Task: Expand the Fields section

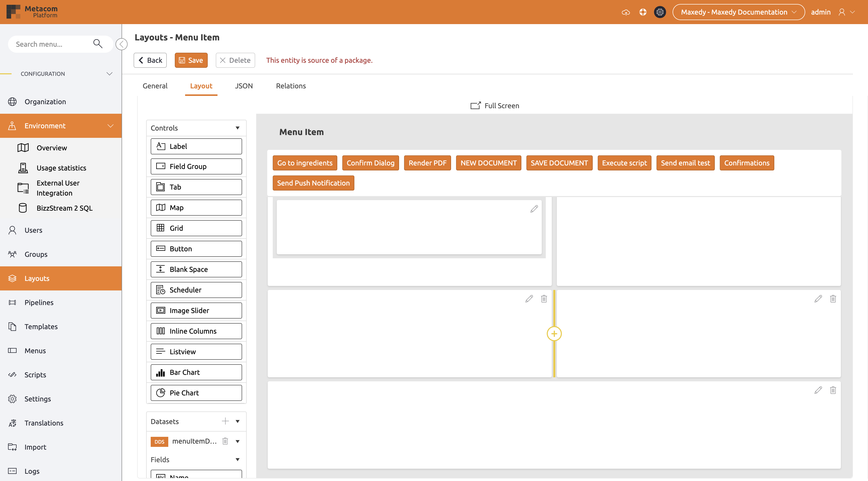Action: point(237,459)
